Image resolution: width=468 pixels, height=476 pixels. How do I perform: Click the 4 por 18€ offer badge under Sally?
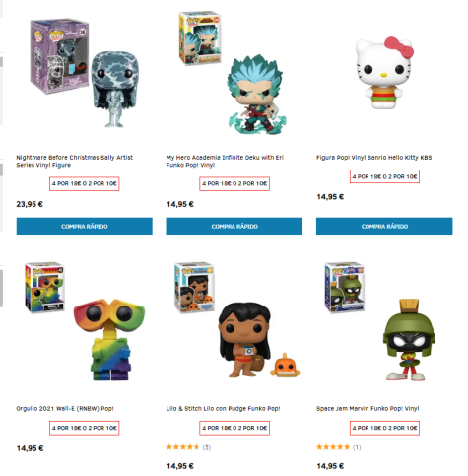coord(85,183)
